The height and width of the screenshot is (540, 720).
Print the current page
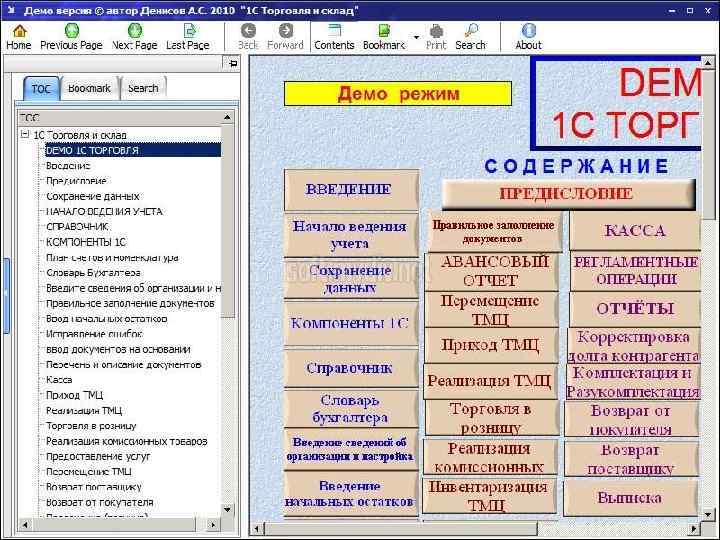click(436, 37)
